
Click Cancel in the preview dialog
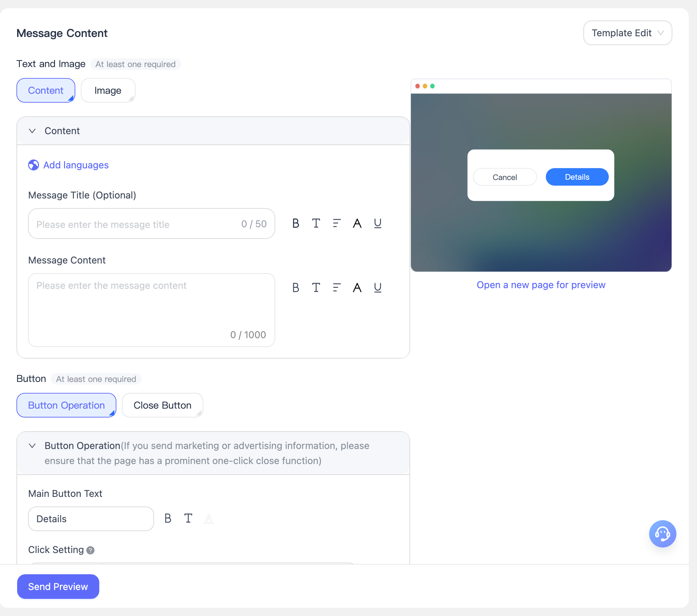(505, 177)
